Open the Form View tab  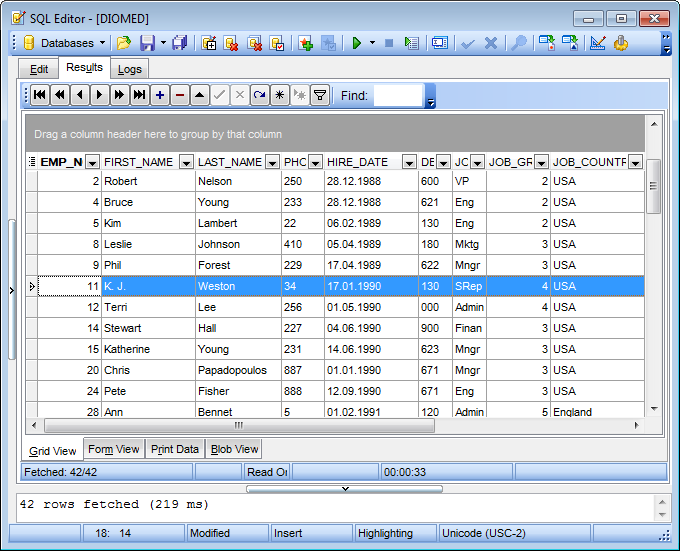coord(114,449)
